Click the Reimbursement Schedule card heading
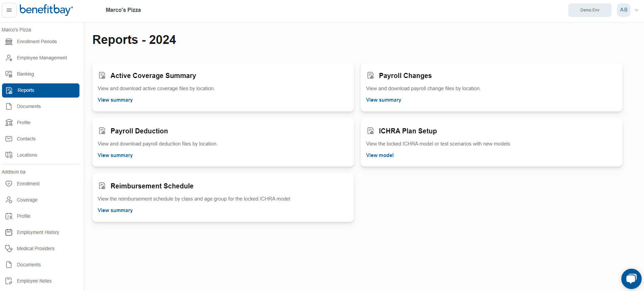644x291 pixels. [x=152, y=186]
